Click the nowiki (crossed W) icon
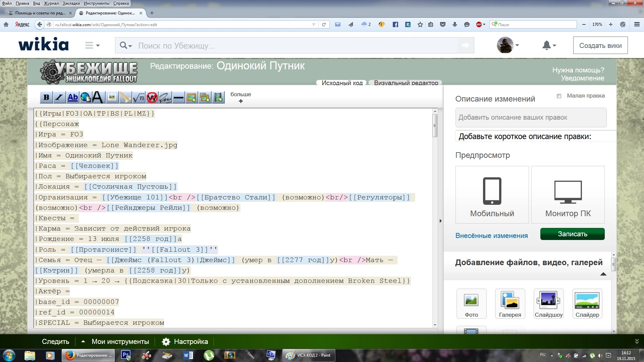This screenshot has height=362, width=644. tap(152, 98)
